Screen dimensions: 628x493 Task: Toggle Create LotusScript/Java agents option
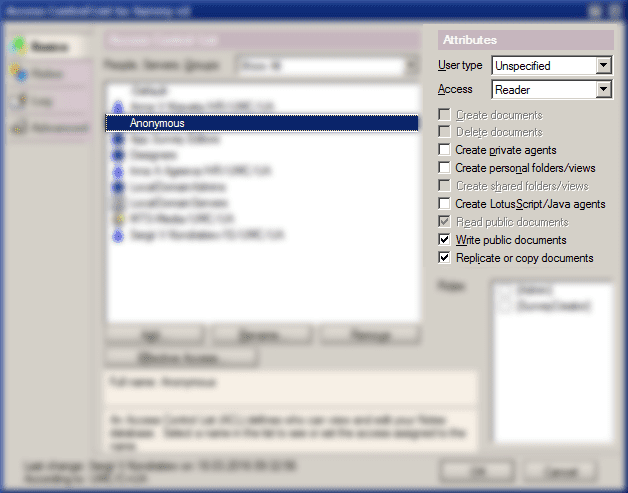[x=445, y=204]
